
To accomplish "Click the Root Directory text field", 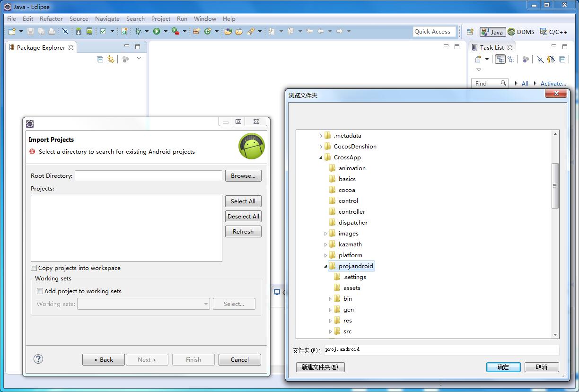I will point(148,176).
